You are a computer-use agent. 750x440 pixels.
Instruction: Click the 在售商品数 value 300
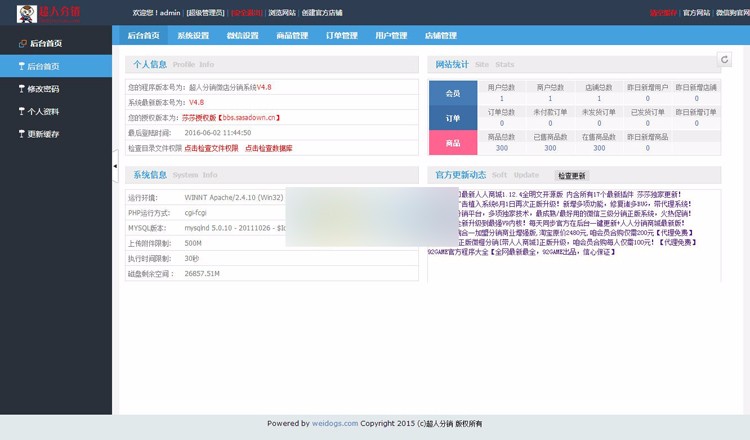pos(599,148)
